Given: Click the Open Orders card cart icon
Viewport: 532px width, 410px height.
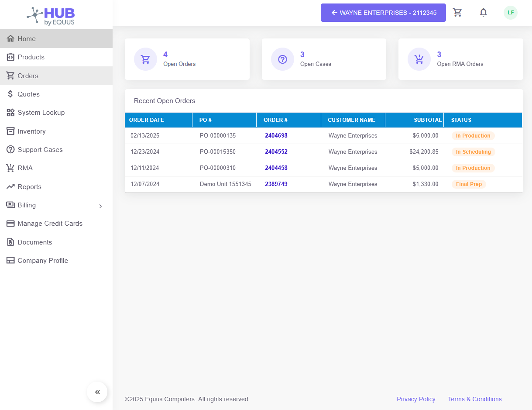Looking at the screenshot, I should [x=145, y=59].
